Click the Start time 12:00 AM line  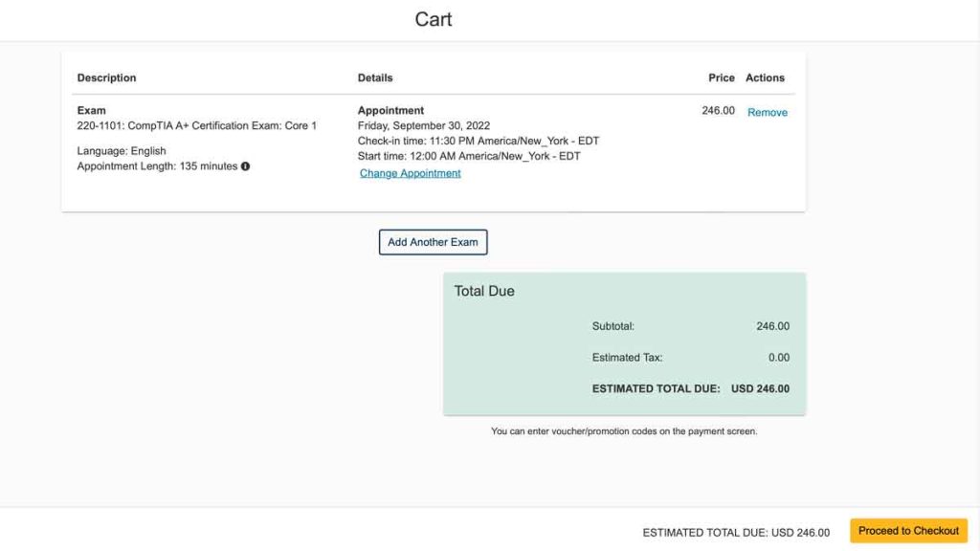point(468,156)
